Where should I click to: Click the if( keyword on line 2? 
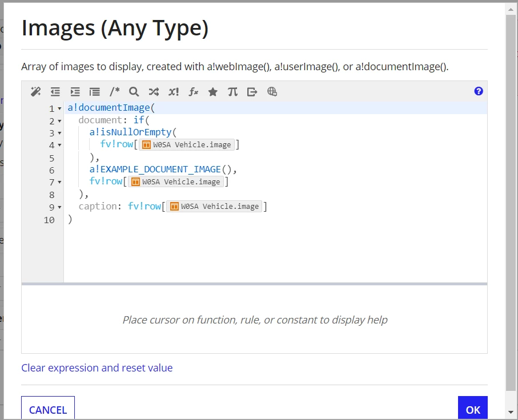point(142,120)
